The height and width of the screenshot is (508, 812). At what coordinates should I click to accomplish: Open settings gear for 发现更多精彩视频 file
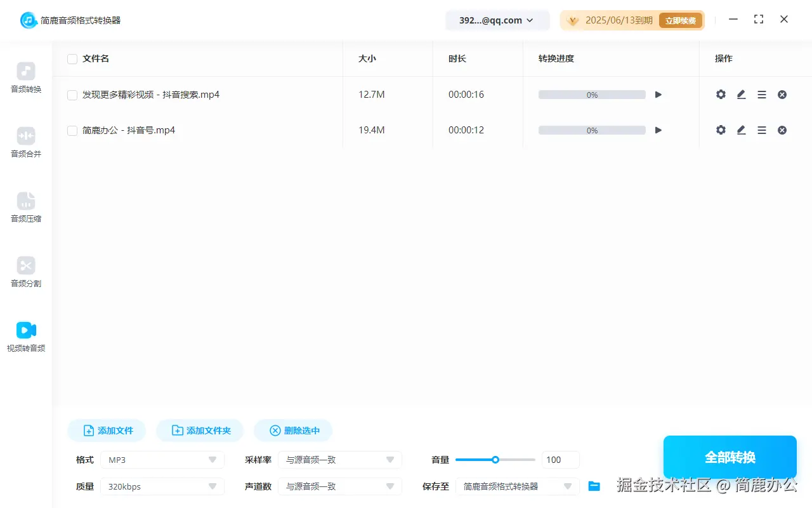[x=721, y=95]
